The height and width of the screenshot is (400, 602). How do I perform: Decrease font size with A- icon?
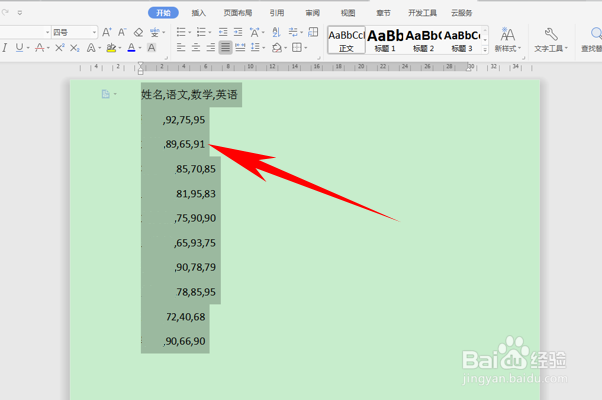(122, 32)
